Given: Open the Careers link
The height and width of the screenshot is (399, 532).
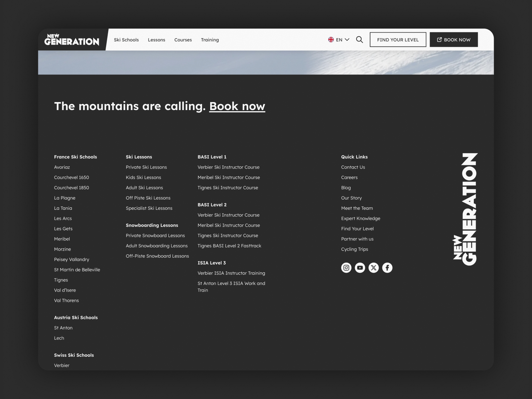Looking at the screenshot, I should point(349,178).
